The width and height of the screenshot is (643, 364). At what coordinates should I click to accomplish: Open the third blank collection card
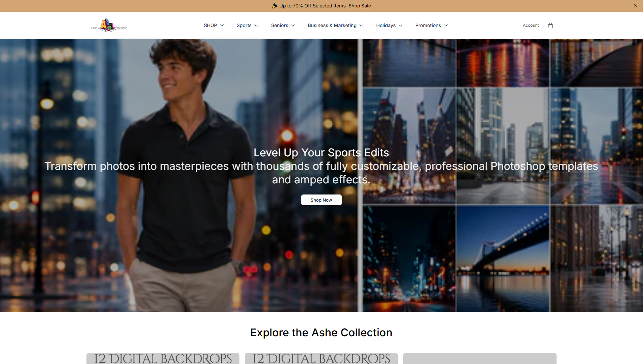click(480, 358)
